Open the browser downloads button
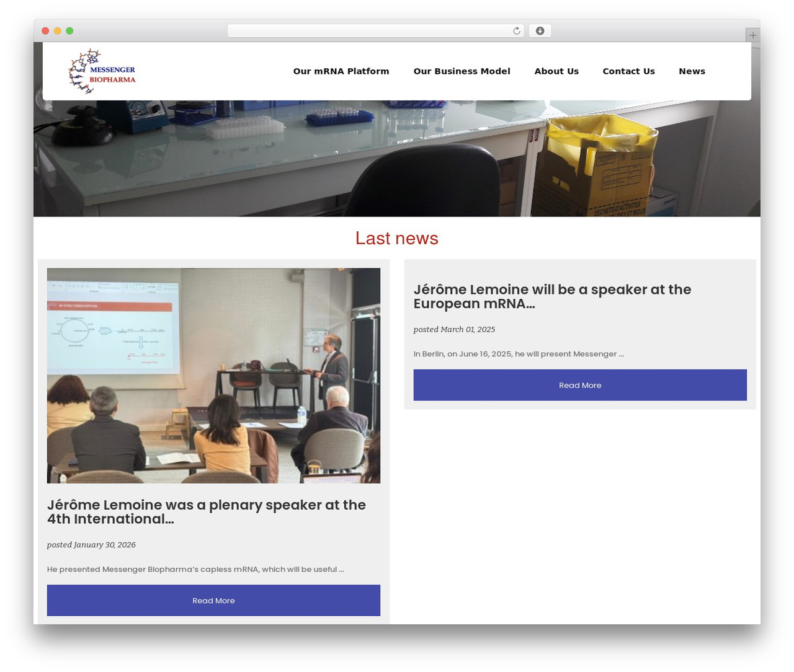The width and height of the screenshot is (794, 672). 540,31
